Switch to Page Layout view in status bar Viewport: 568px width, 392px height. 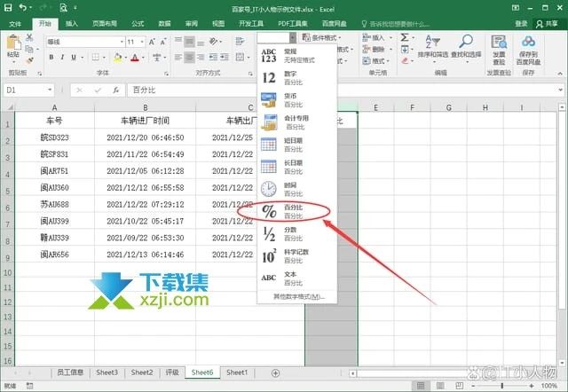[x=440, y=386]
